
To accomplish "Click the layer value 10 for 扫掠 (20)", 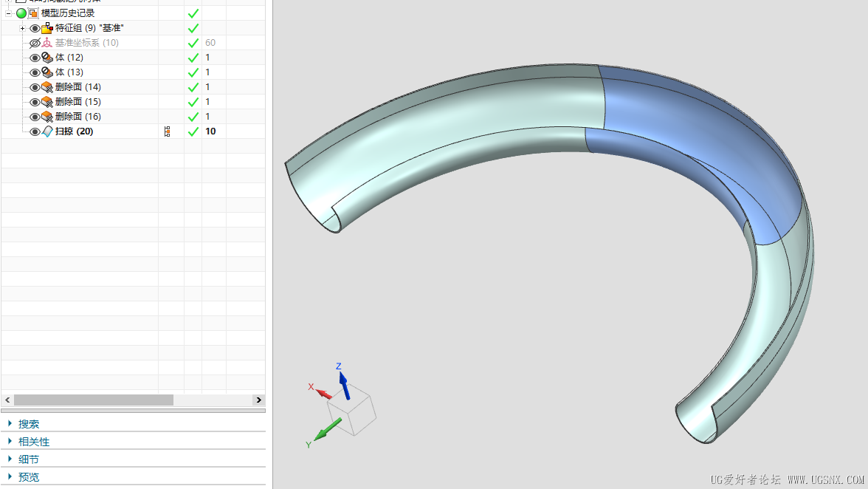I will tap(210, 131).
